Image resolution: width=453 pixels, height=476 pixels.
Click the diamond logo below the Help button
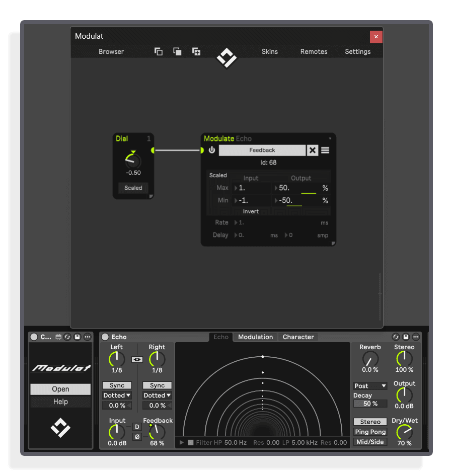click(x=60, y=428)
